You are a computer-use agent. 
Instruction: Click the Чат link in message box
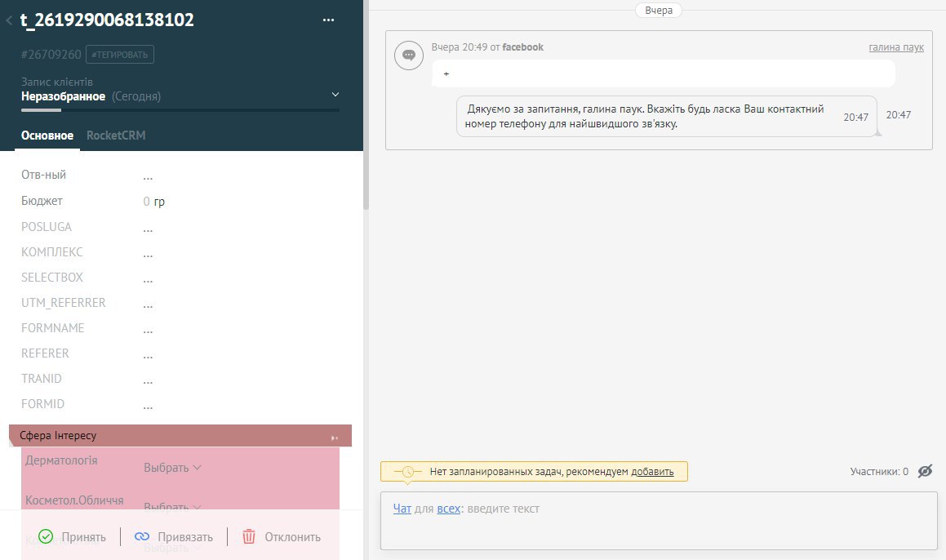402,509
